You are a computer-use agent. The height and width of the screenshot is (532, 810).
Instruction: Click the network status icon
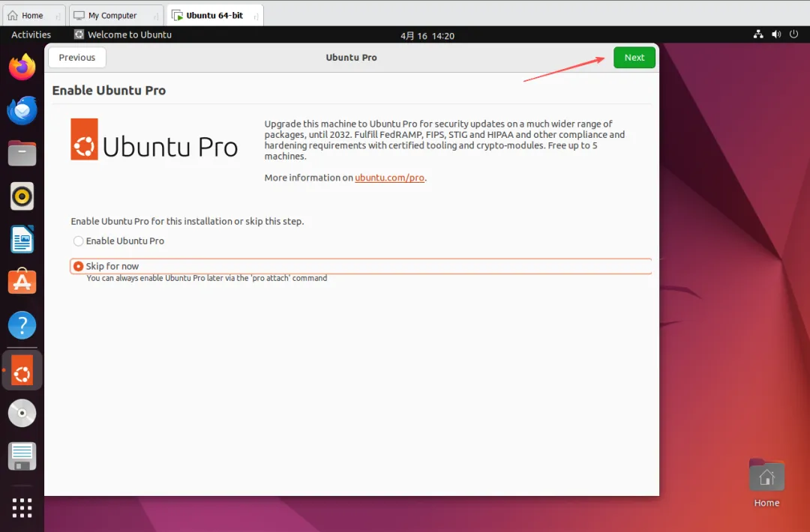click(758, 34)
